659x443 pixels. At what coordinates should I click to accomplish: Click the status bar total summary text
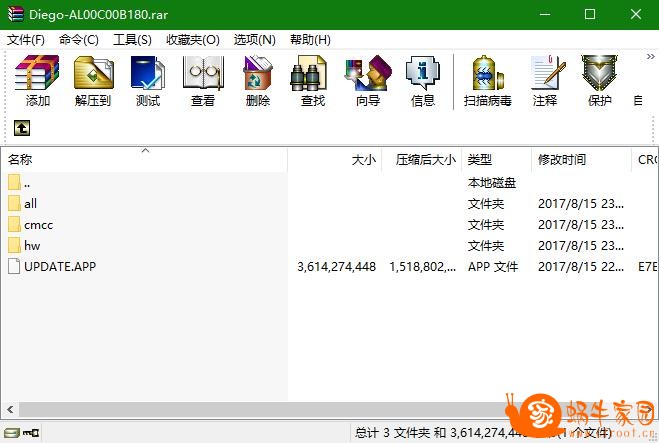tap(483, 432)
